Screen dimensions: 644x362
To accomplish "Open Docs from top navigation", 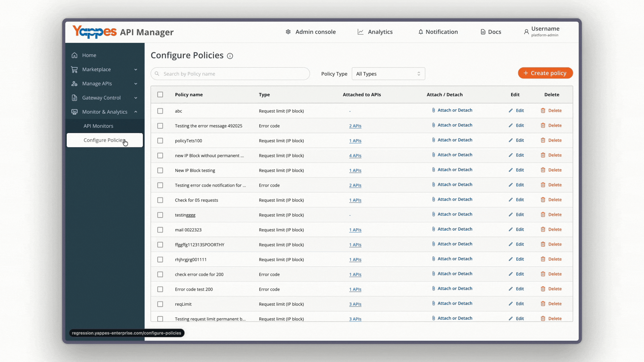I will tap(491, 32).
